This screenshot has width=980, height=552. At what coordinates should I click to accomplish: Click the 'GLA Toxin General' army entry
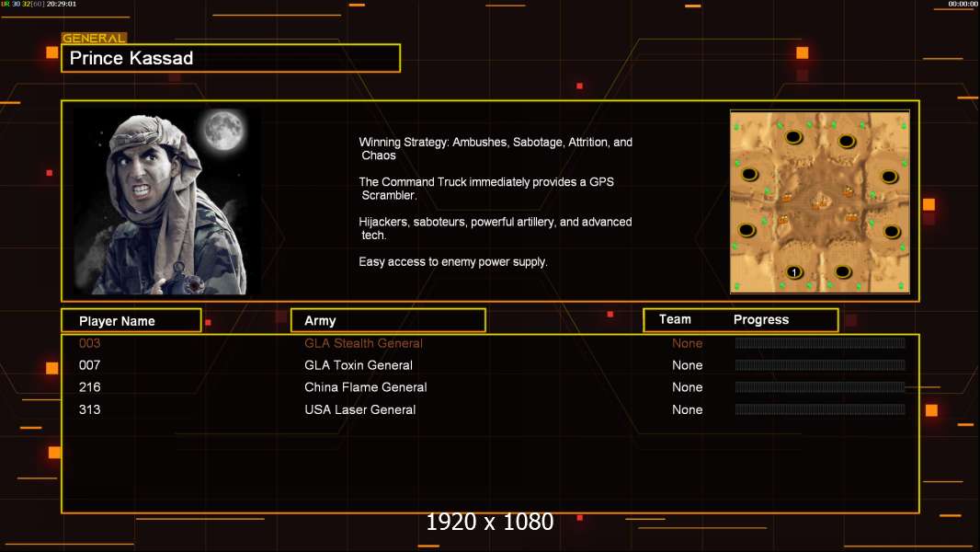pyautogui.click(x=359, y=365)
